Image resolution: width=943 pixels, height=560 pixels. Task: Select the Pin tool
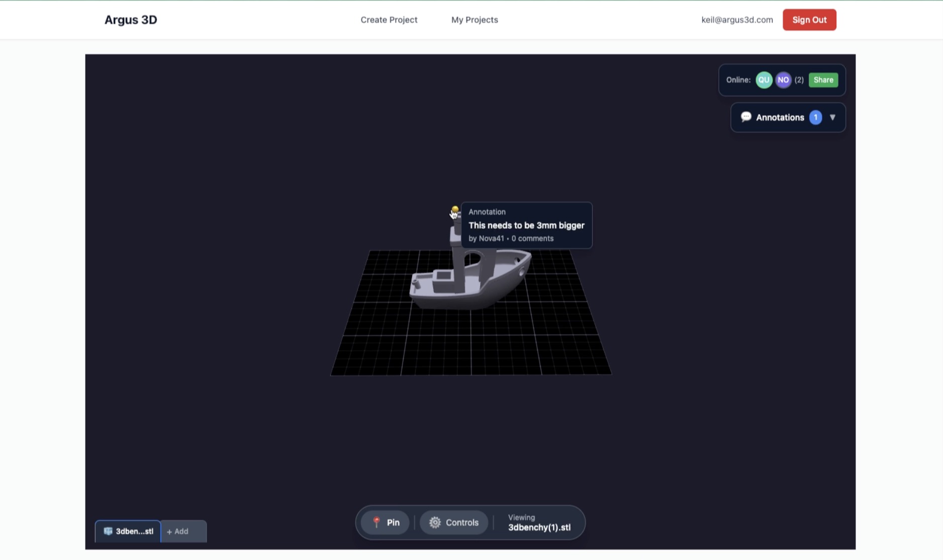pyautogui.click(x=385, y=522)
